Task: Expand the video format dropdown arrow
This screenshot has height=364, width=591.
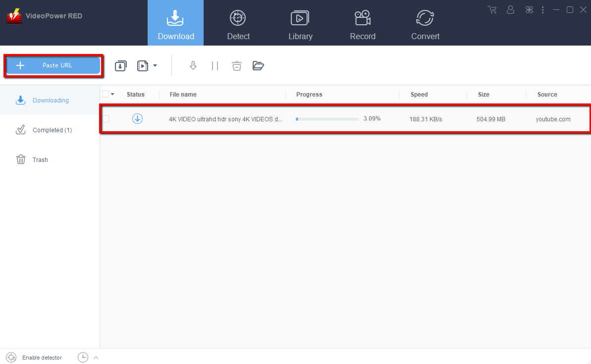Action: 155,65
